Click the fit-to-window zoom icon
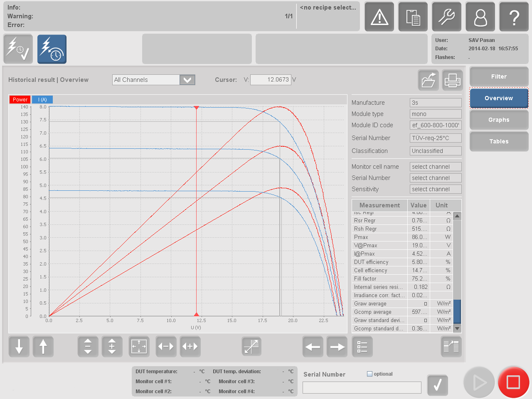Viewport: 532px width, 399px height. (x=139, y=346)
